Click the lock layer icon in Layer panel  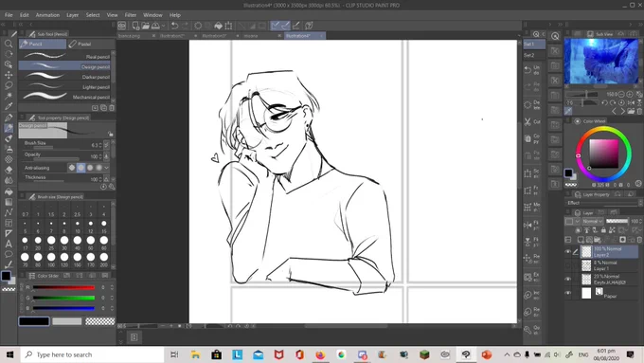tap(603, 230)
